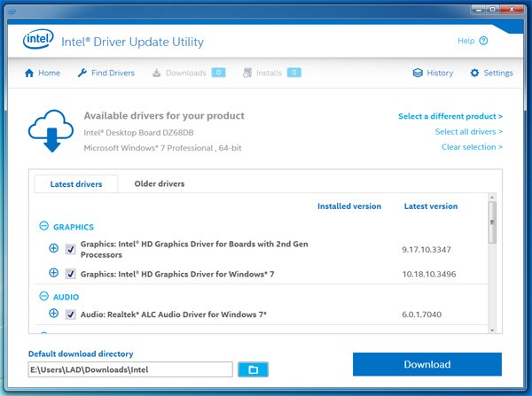
Task: Click Intel Driver Update Utility title
Action: (132, 42)
